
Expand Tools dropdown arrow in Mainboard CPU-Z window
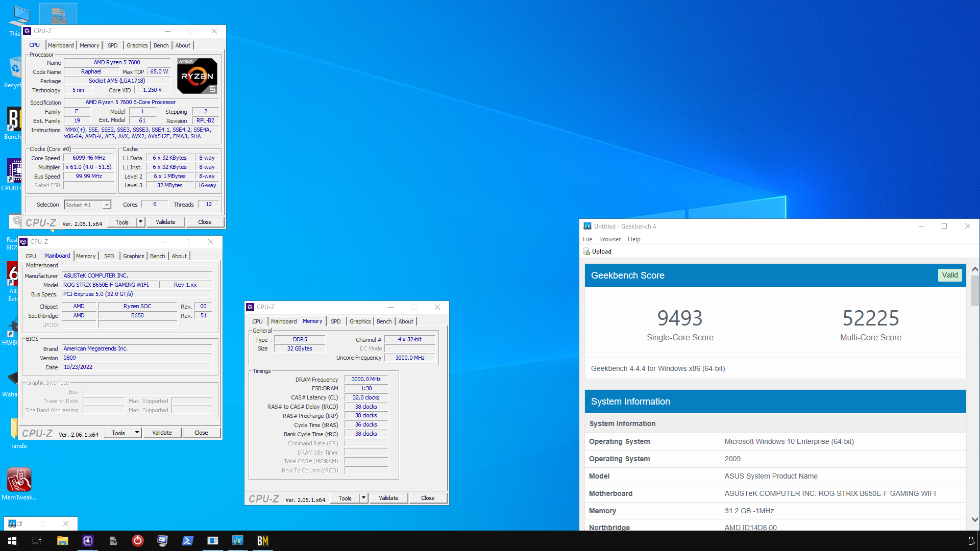pos(137,433)
